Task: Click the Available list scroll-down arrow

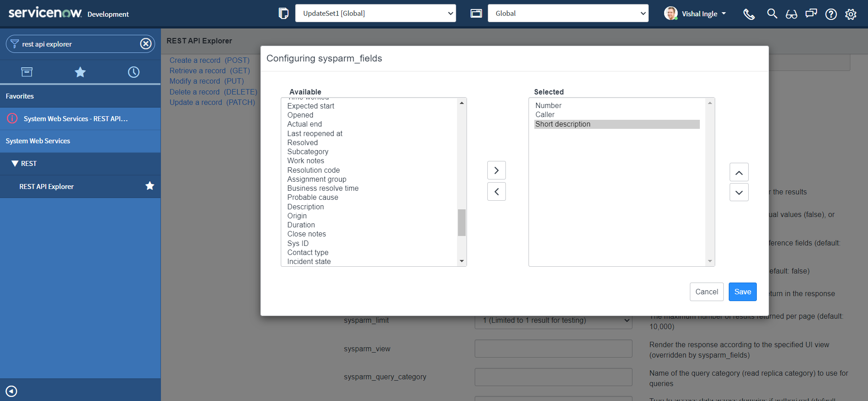Action: 462,261
